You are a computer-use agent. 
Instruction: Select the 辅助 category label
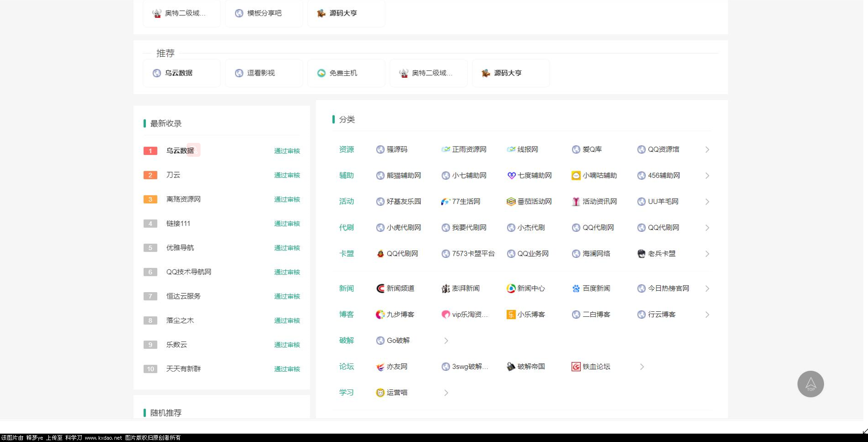click(346, 175)
